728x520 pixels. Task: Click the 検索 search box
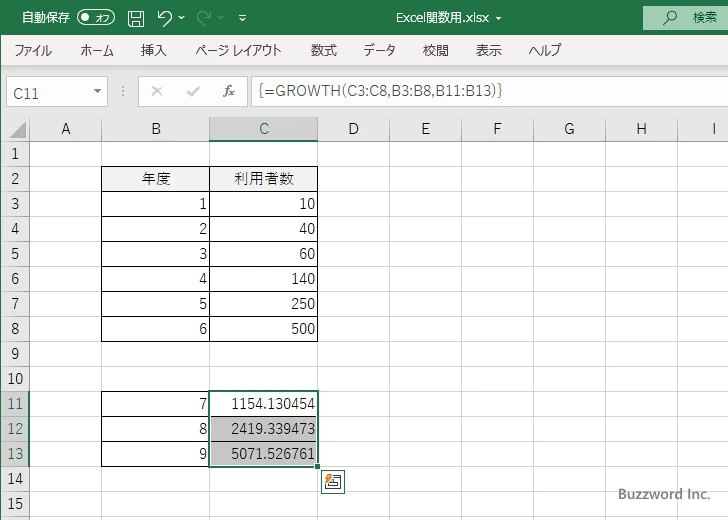685,18
